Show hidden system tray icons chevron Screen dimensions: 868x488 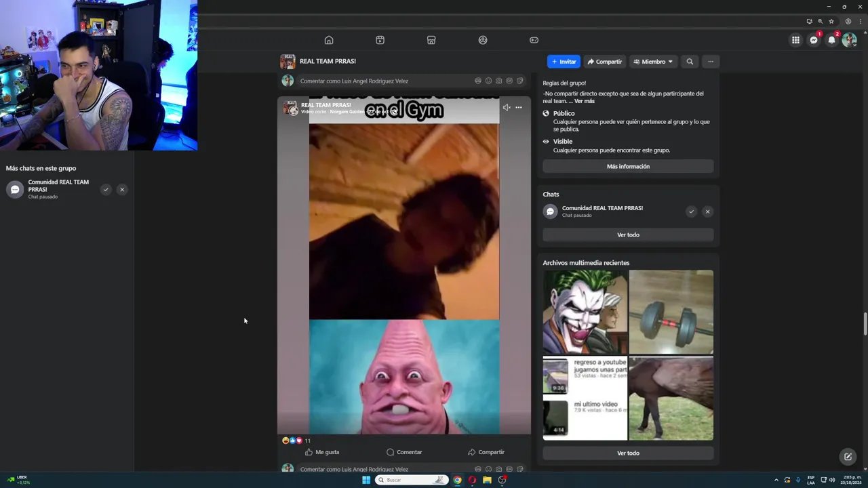coord(776,480)
